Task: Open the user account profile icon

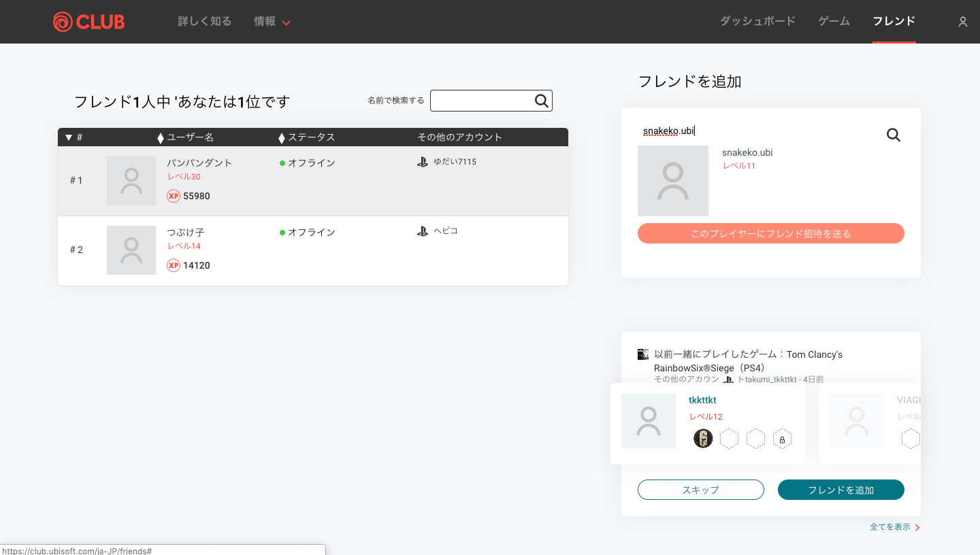Action: point(963,22)
